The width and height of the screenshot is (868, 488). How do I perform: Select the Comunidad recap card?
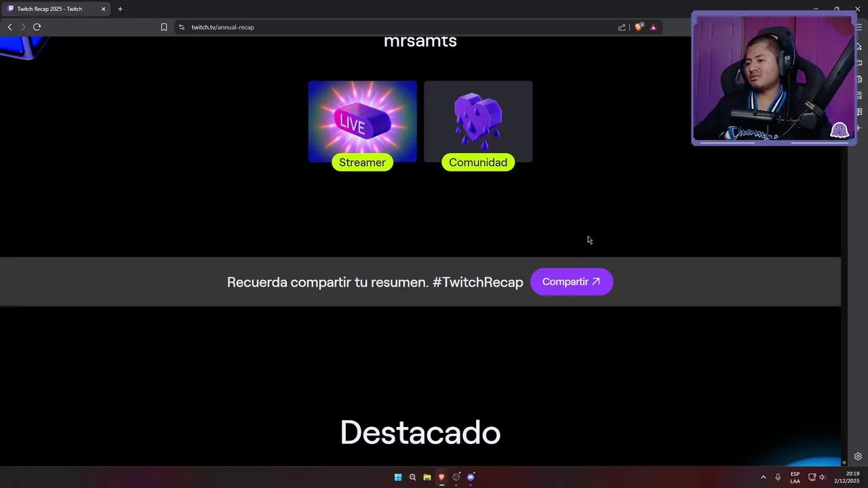[x=478, y=122]
